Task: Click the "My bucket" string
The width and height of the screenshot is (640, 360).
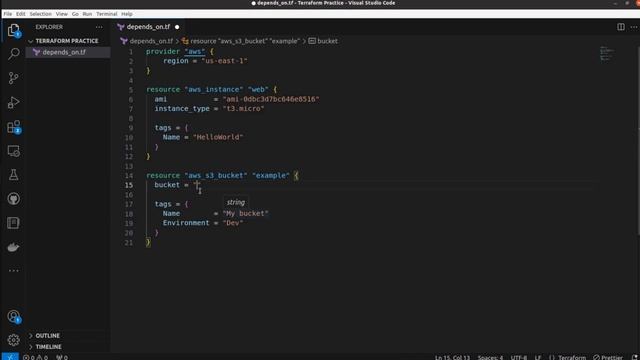Action: 245,213
